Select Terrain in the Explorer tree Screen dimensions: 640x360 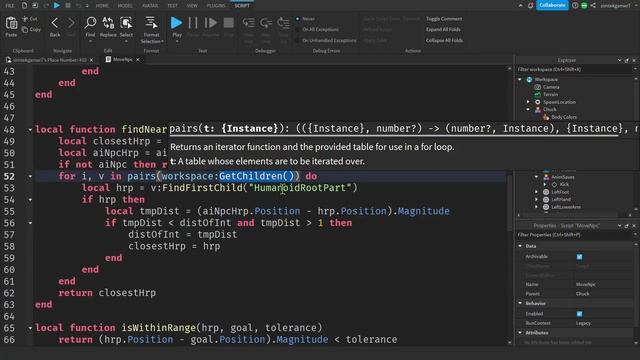tap(550, 94)
